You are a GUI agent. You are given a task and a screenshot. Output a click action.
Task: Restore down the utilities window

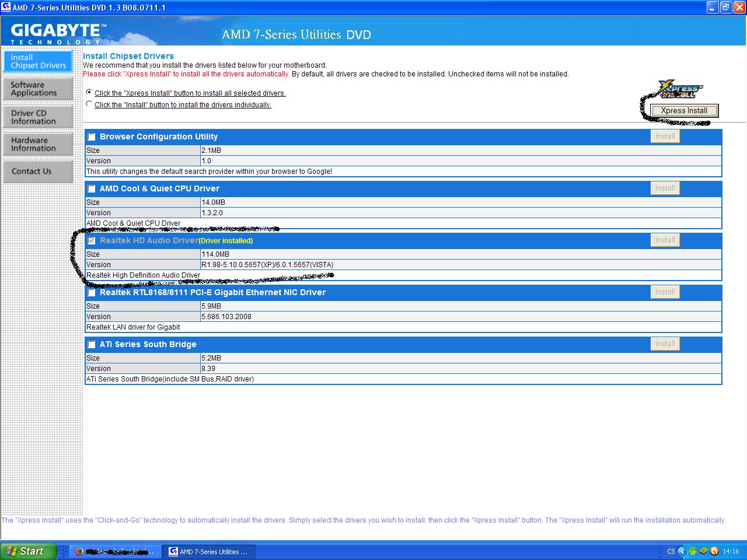pyautogui.click(x=726, y=7)
